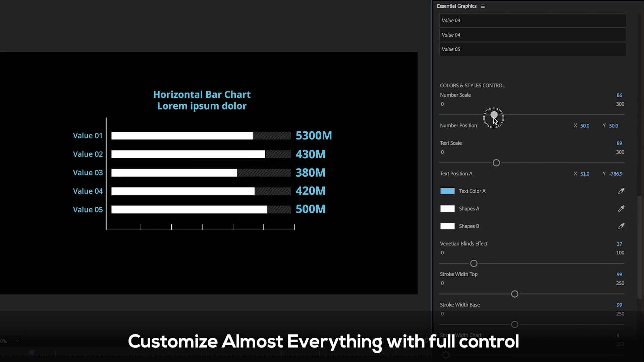The width and height of the screenshot is (644, 362).
Task: Open the blue Text Color A swatch
Action: pyautogui.click(x=447, y=191)
